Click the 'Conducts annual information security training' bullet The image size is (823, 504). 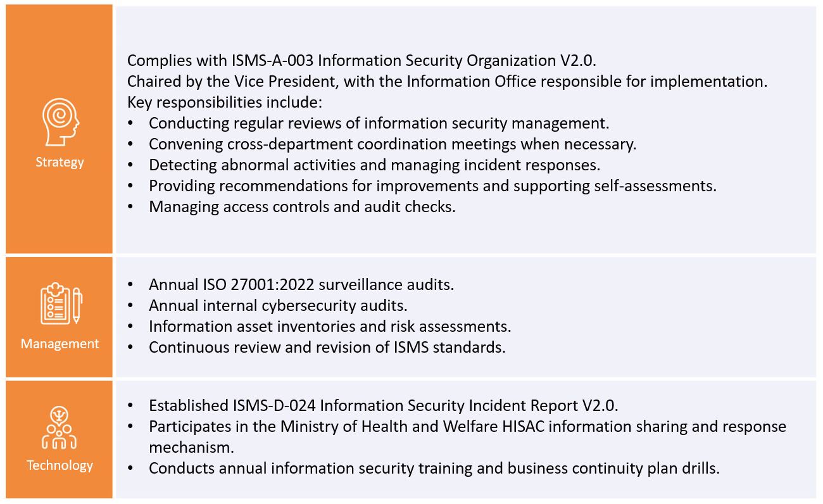(434, 469)
